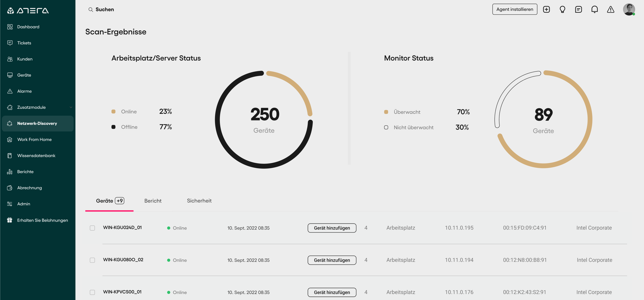Click Wissensdatenbank book icon
Image resolution: width=644 pixels, height=300 pixels.
click(x=10, y=156)
